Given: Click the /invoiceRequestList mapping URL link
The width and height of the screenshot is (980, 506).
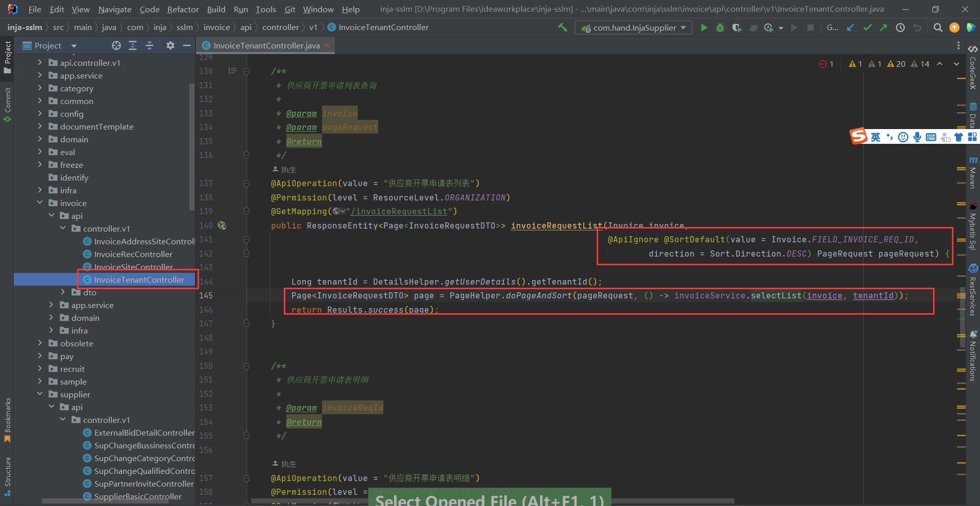Looking at the screenshot, I should point(399,211).
